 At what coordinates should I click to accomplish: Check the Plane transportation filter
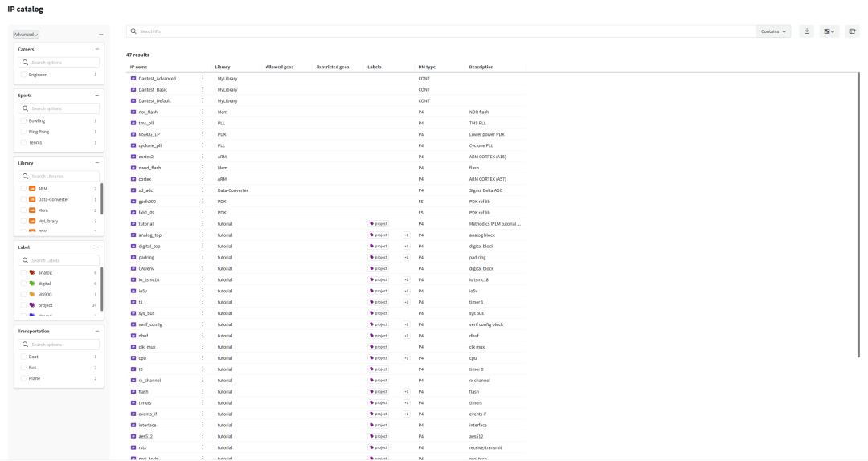pyautogui.click(x=23, y=378)
